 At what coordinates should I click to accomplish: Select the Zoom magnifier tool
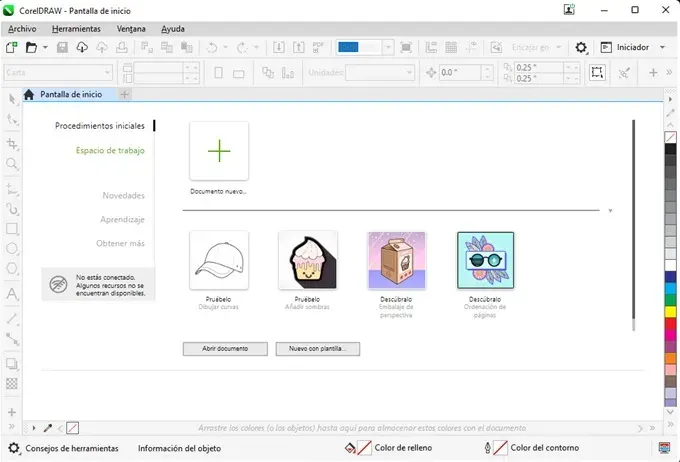point(12,164)
